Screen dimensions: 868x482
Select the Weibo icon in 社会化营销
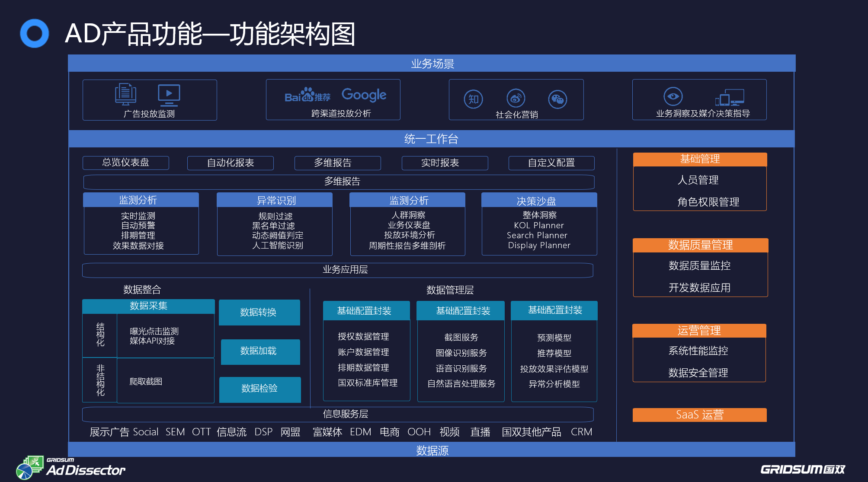coord(516,99)
